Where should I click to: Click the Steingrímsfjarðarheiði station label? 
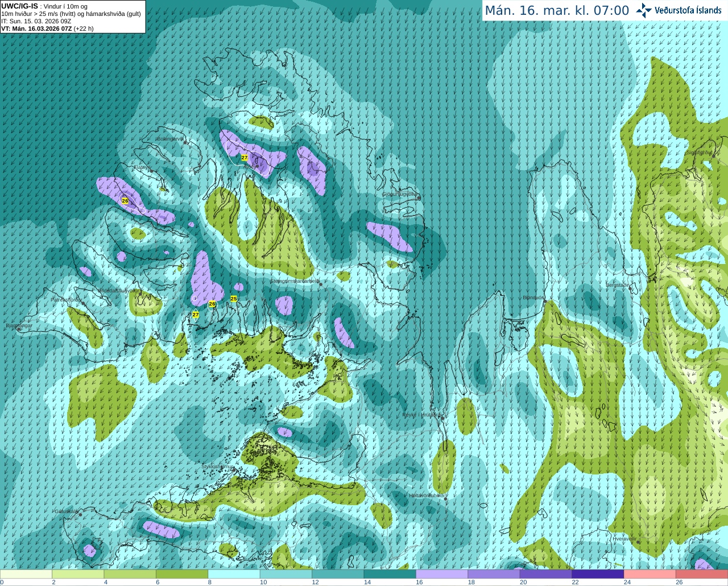click(x=295, y=281)
